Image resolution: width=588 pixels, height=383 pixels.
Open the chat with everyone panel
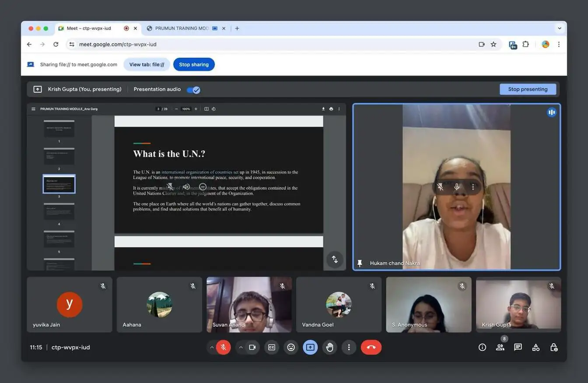[x=518, y=347]
